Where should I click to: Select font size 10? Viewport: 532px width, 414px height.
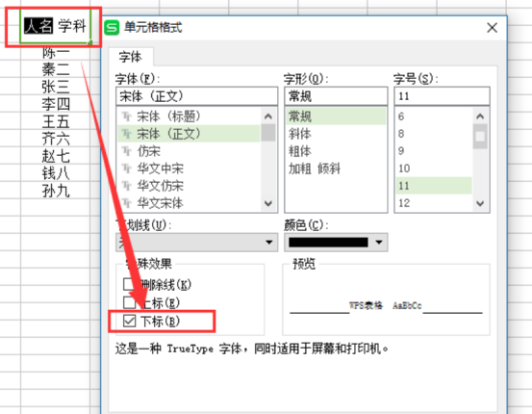pos(434,168)
